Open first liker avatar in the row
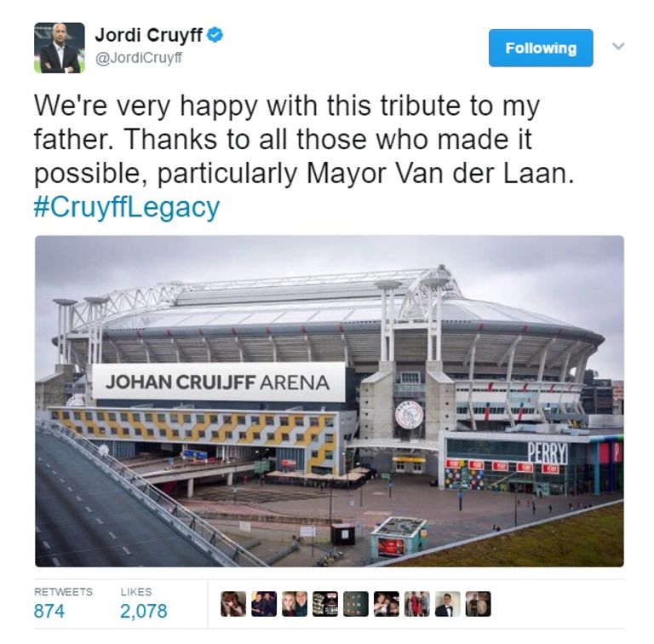Screen dimensions: 654x644 233,604
